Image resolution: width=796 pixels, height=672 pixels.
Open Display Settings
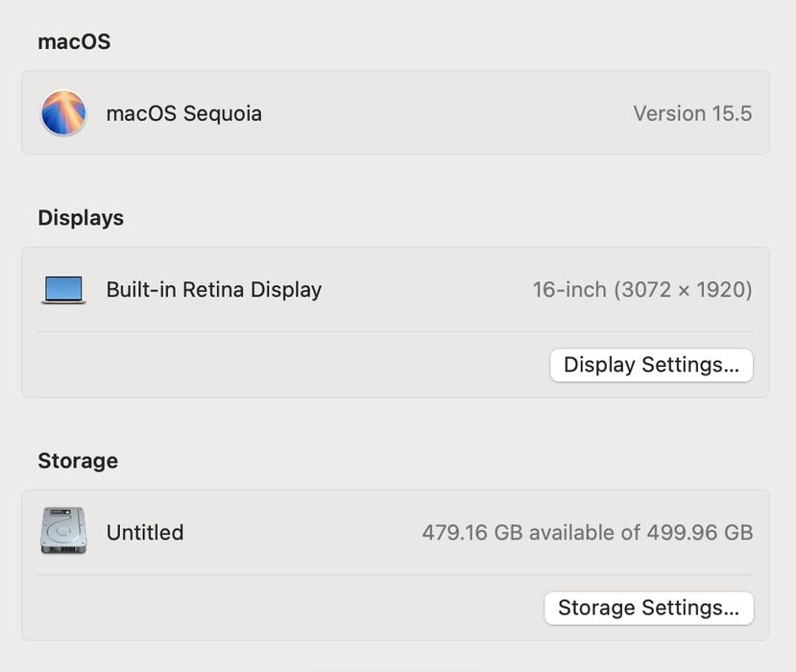pyautogui.click(x=651, y=365)
